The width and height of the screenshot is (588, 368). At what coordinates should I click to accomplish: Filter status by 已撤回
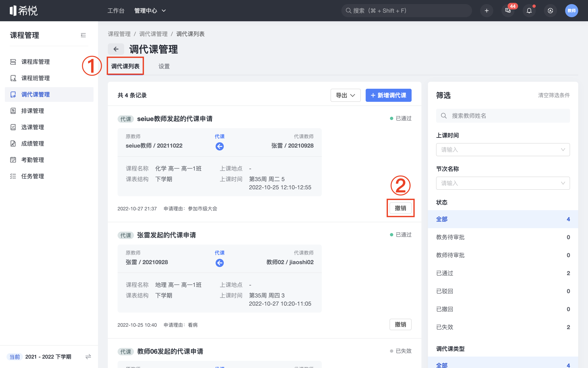coord(503,309)
